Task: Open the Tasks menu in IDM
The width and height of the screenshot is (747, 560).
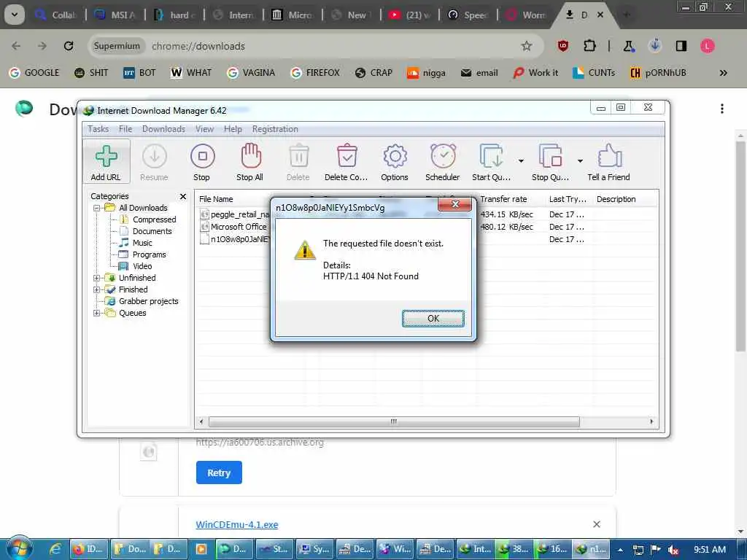Action: pyautogui.click(x=98, y=129)
